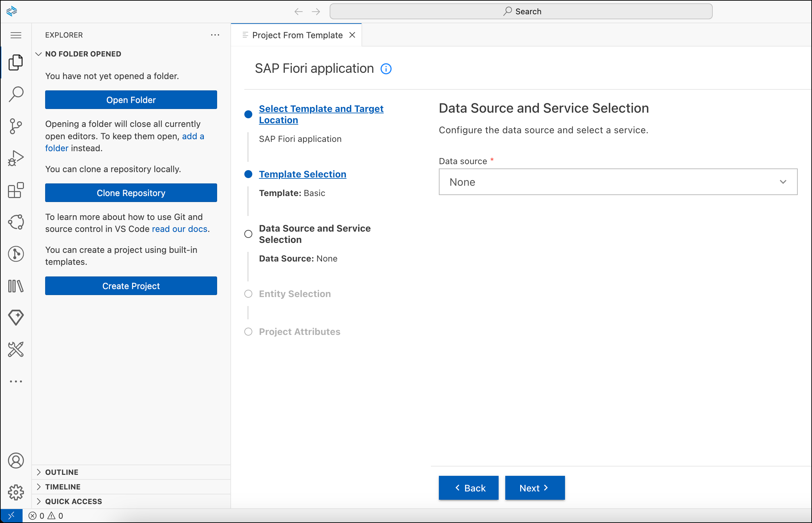
Task: Open the Run and Debug view
Action: [x=16, y=158]
